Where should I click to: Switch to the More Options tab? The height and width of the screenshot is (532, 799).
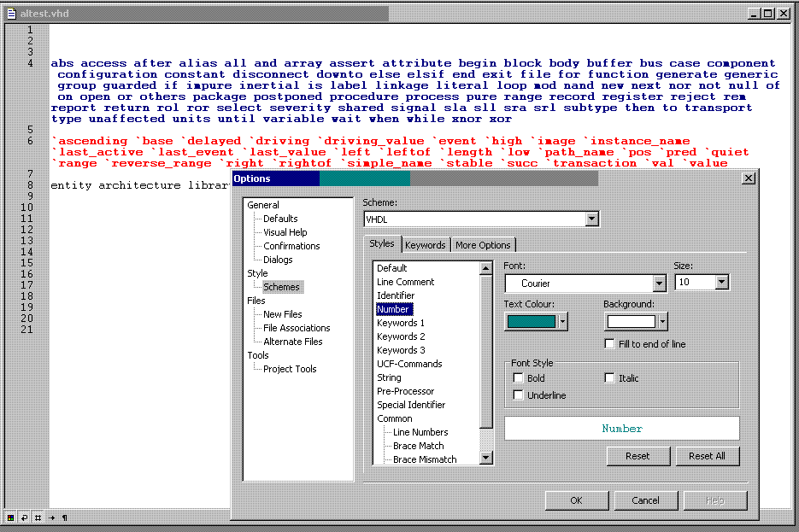tap(483, 245)
